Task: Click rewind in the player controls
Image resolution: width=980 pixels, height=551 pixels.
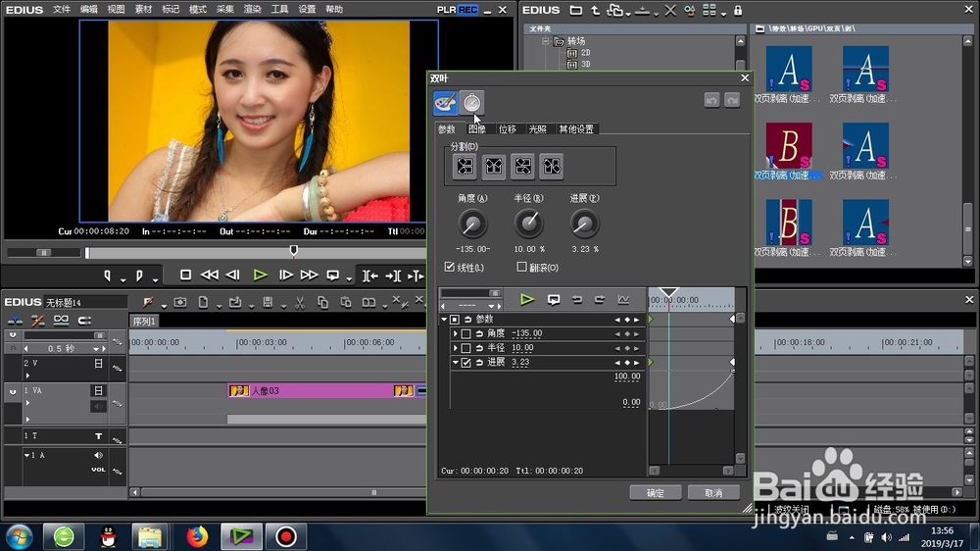Action: coord(210,275)
